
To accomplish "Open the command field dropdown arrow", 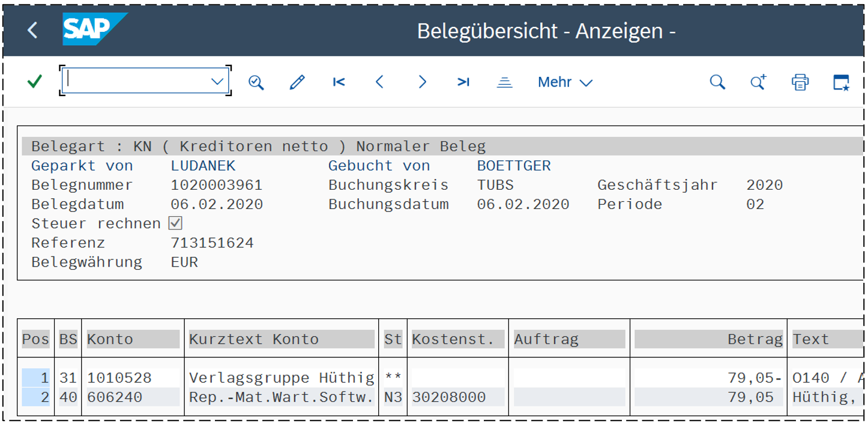I will tap(217, 82).
